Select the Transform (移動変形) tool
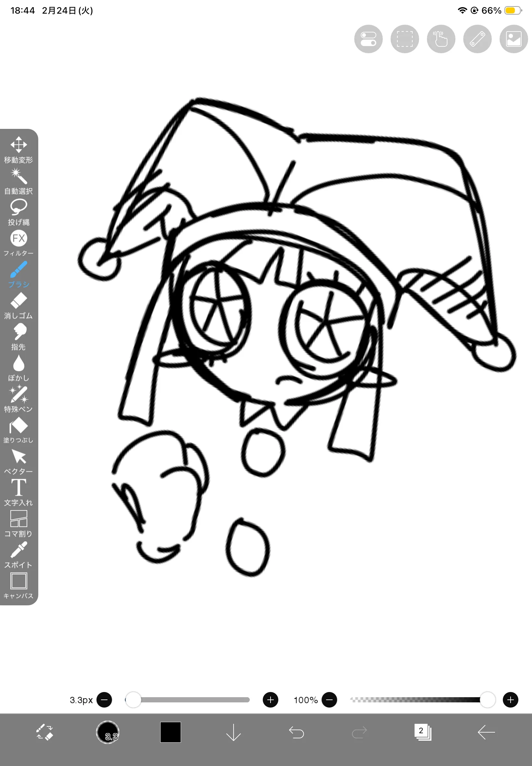 point(19,150)
